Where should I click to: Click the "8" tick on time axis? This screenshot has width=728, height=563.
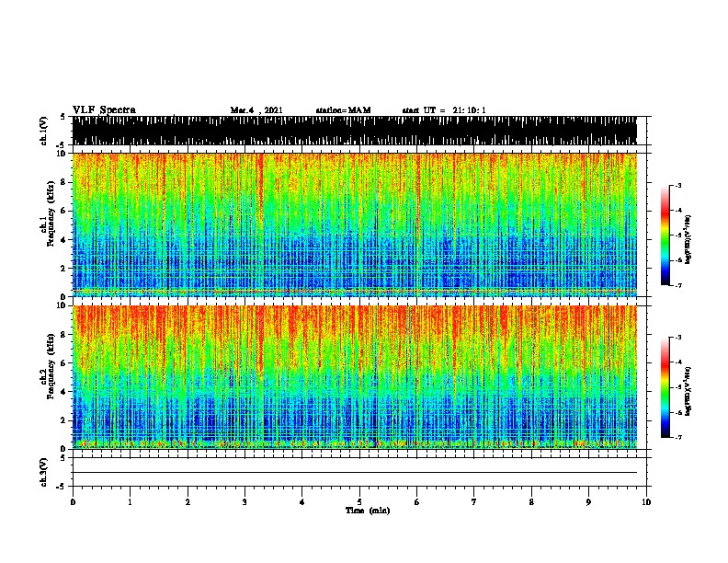[531, 502]
